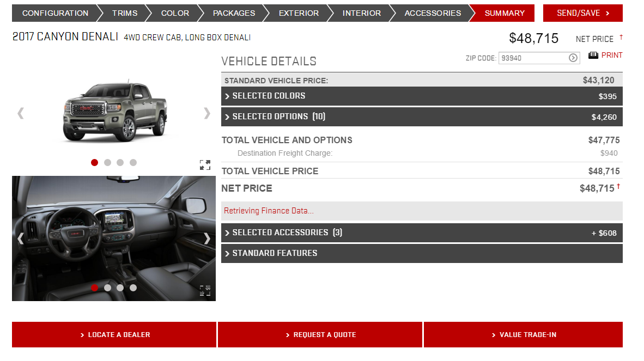Click the net price dagger footnote in header
The height and width of the screenshot is (361, 644).
pyautogui.click(x=621, y=37)
